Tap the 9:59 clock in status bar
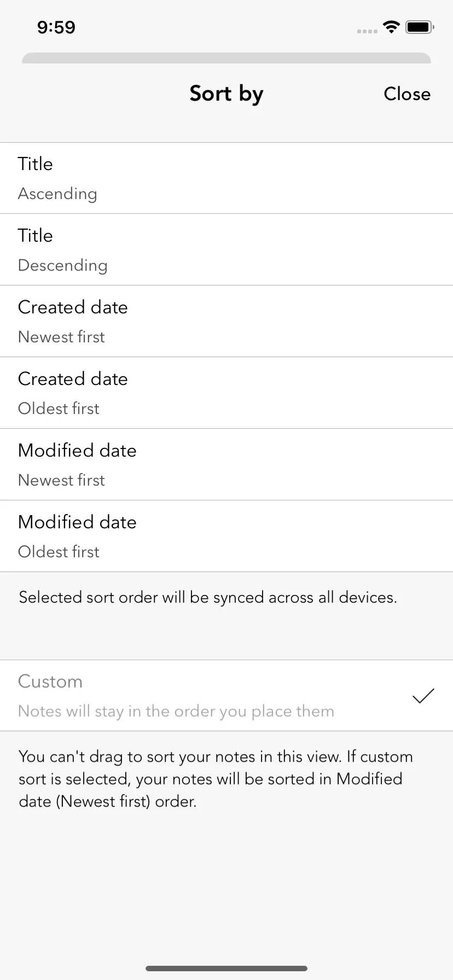The width and height of the screenshot is (453, 980). (x=56, y=27)
